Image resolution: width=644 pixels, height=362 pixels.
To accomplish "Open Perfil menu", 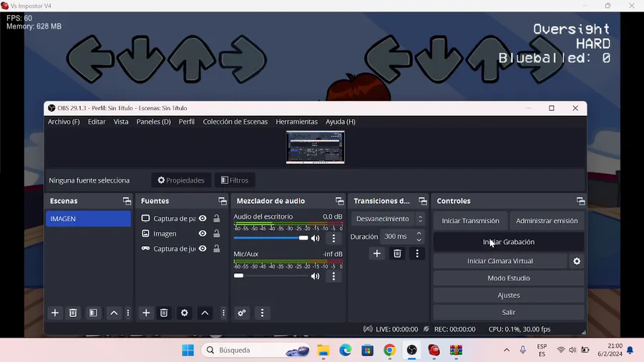I will [x=187, y=122].
